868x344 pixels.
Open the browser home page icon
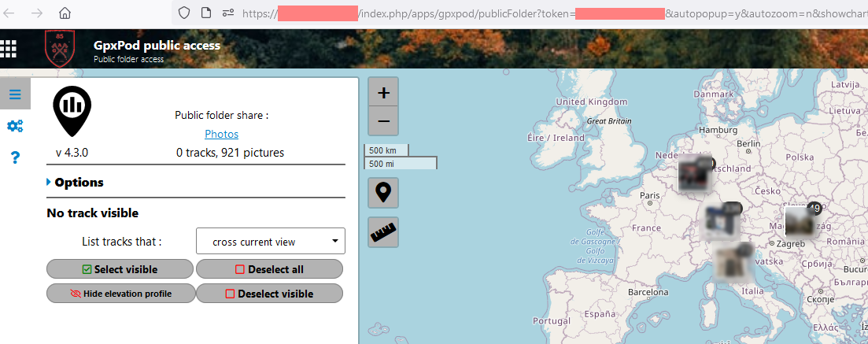[65, 13]
